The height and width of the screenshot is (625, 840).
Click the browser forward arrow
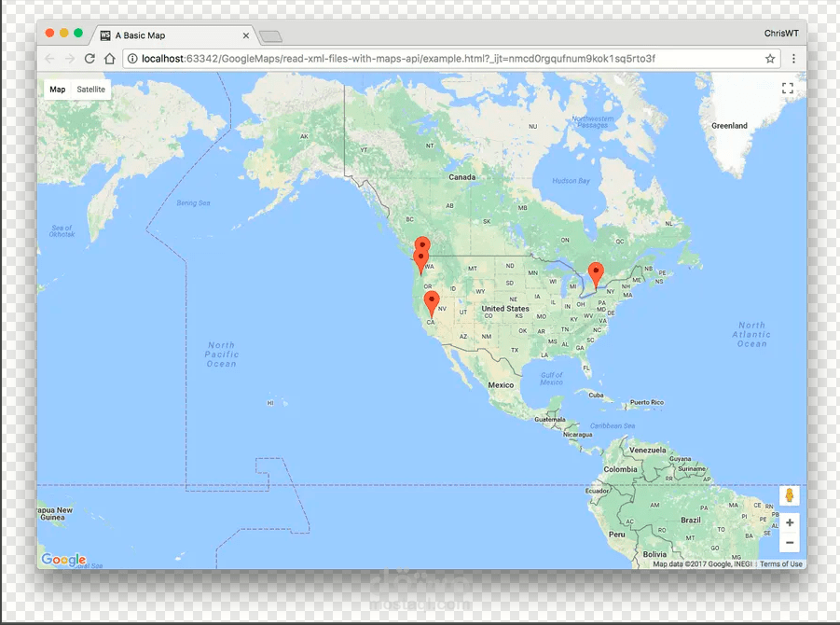click(70, 59)
